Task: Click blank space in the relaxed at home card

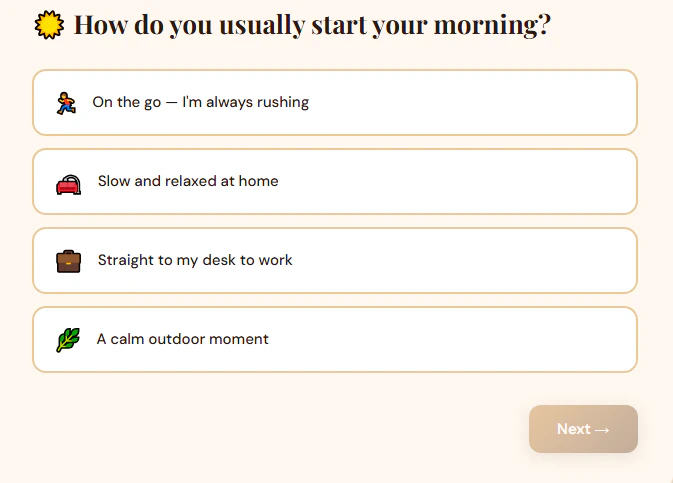Action: click(457, 182)
